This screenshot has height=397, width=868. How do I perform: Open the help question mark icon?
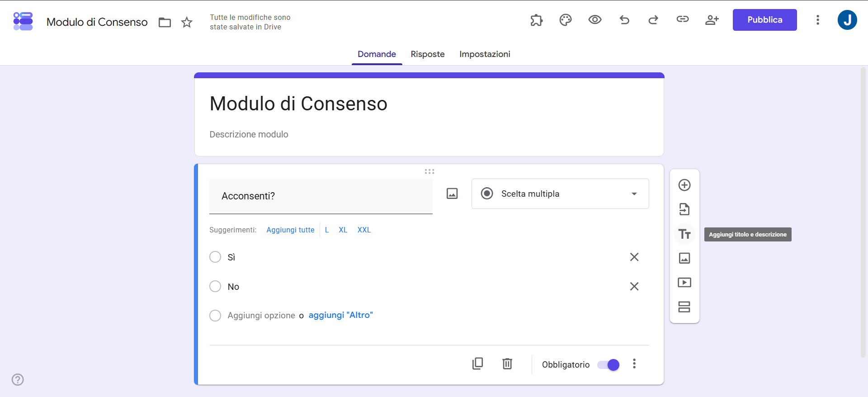(x=18, y=379)
